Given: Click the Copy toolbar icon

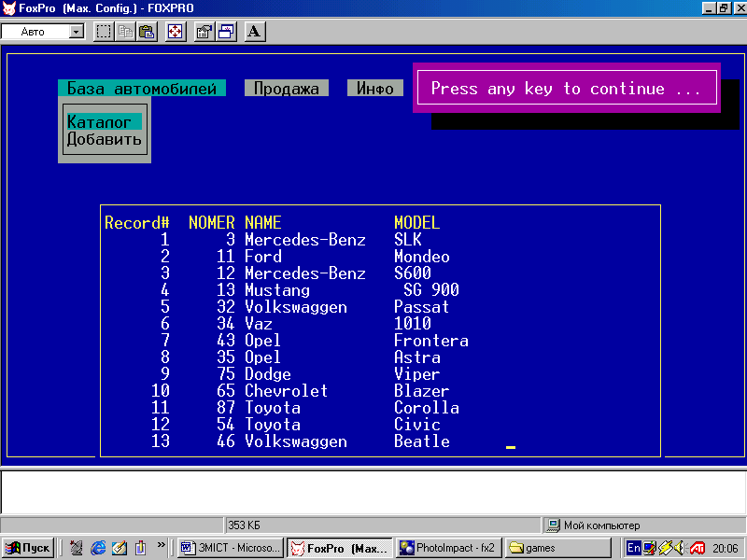Looking at the screenshot, I should [x=125, y=32].
